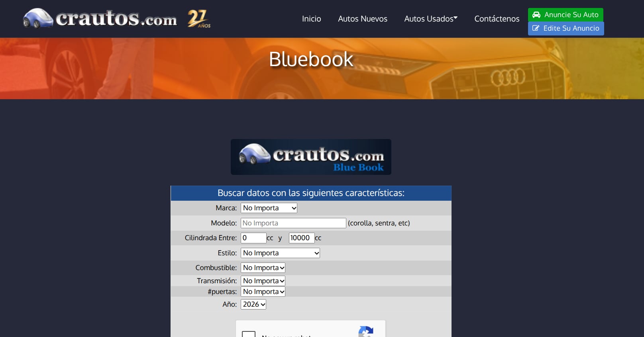Check the reCAPTCHA robot checkbox

[x=249, y=334]
